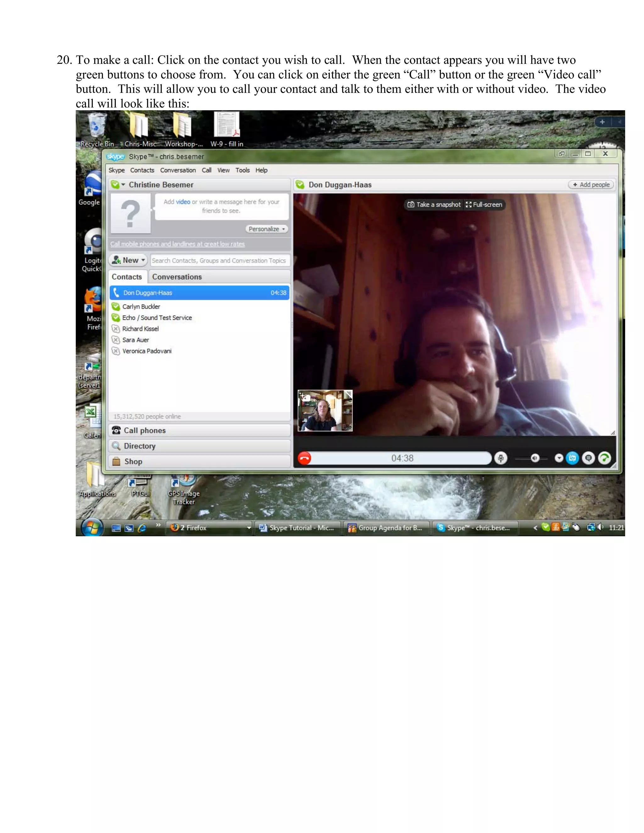Open the call quality info icon
Screen dimensions: 644x833
pyautogui.click(x=604, y=458)
